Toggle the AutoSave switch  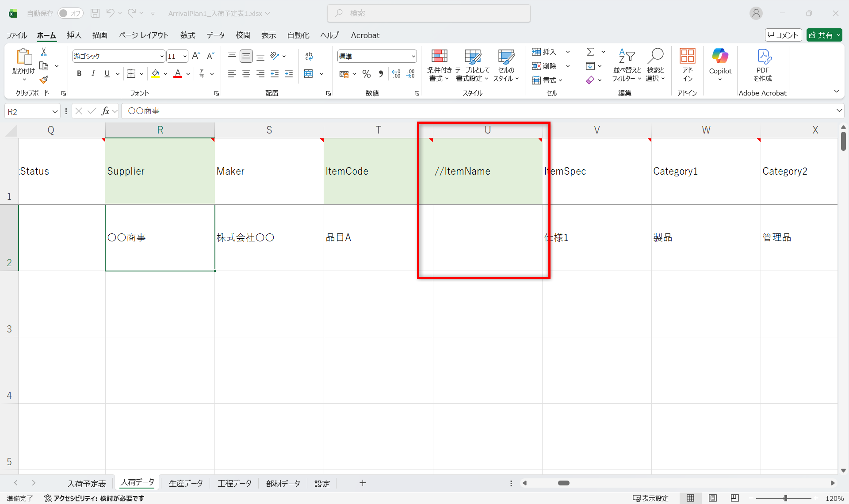click(70, 13)
